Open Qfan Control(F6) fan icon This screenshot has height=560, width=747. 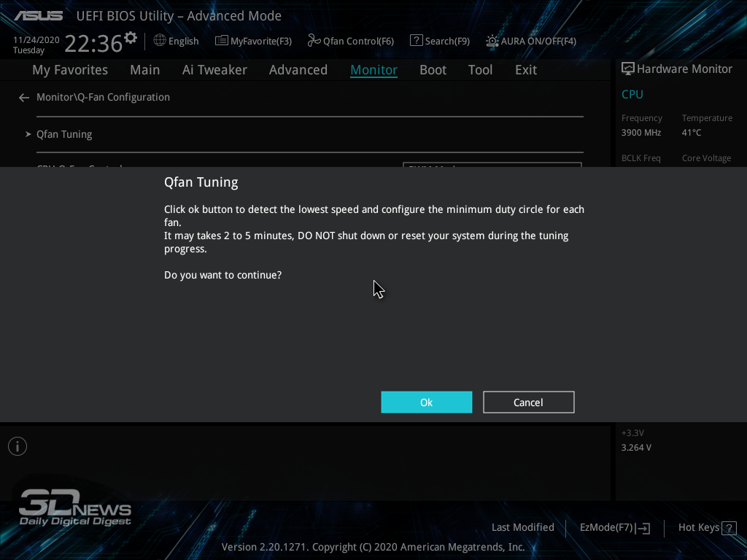click(x=314, y=41)
